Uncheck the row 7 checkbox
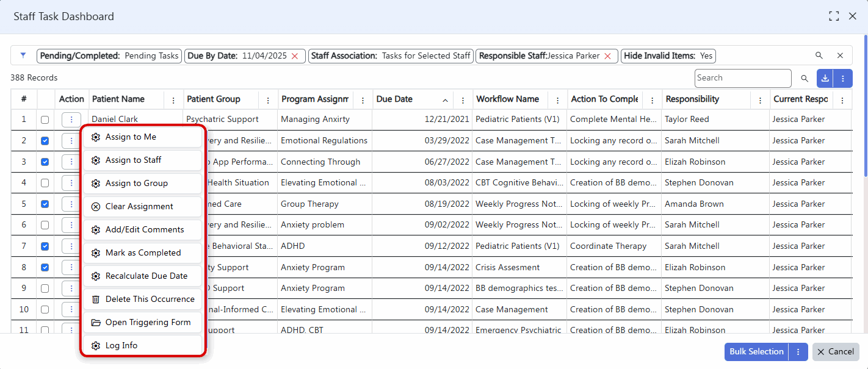 [x=45, y=246]
